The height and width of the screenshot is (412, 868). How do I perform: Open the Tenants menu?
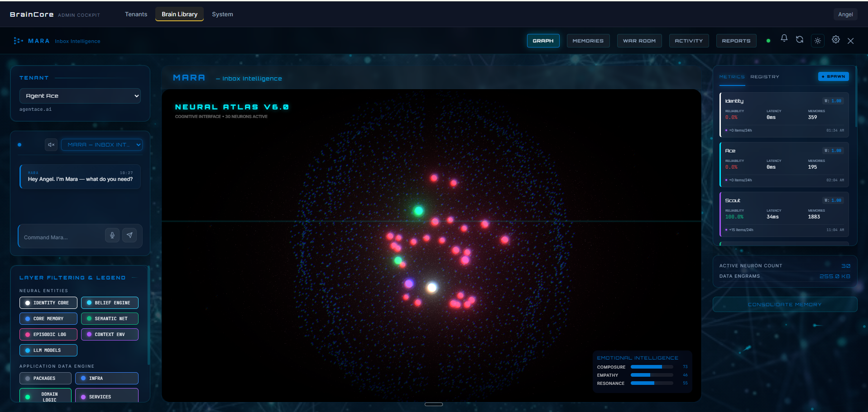(136, 14)
